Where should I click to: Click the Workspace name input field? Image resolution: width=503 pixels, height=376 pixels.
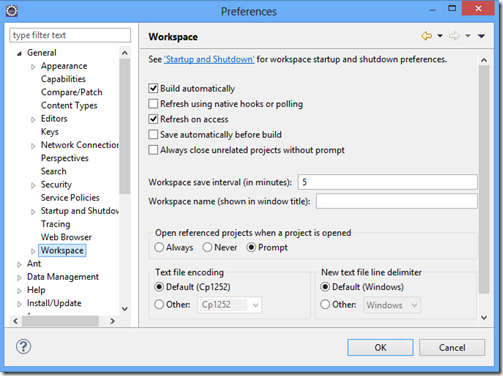(x=397, y=201)
